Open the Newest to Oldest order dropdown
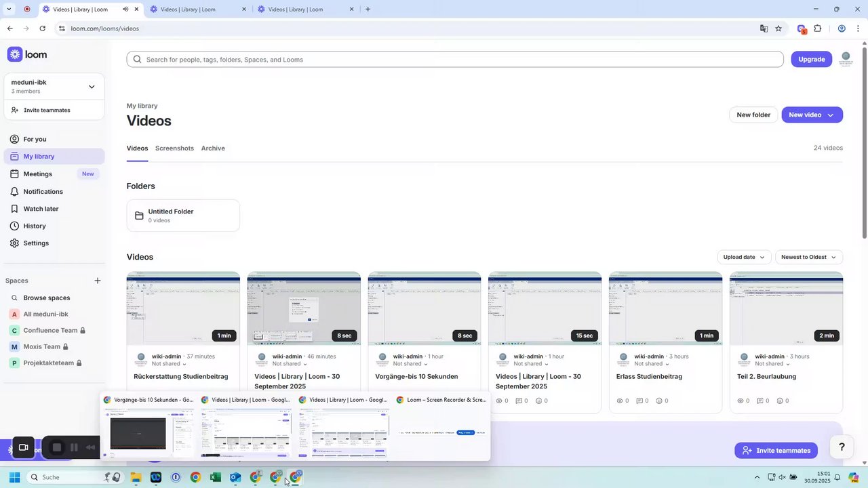 [x=809, y=257]
